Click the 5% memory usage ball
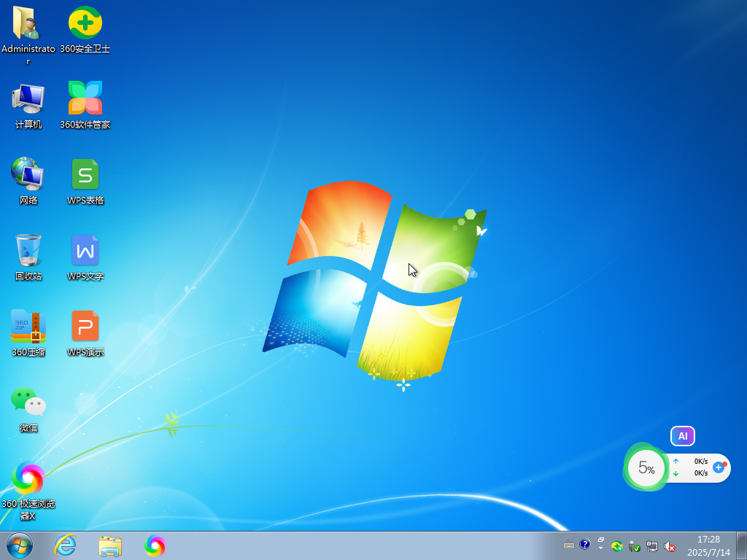 click(x=646, y=467)
